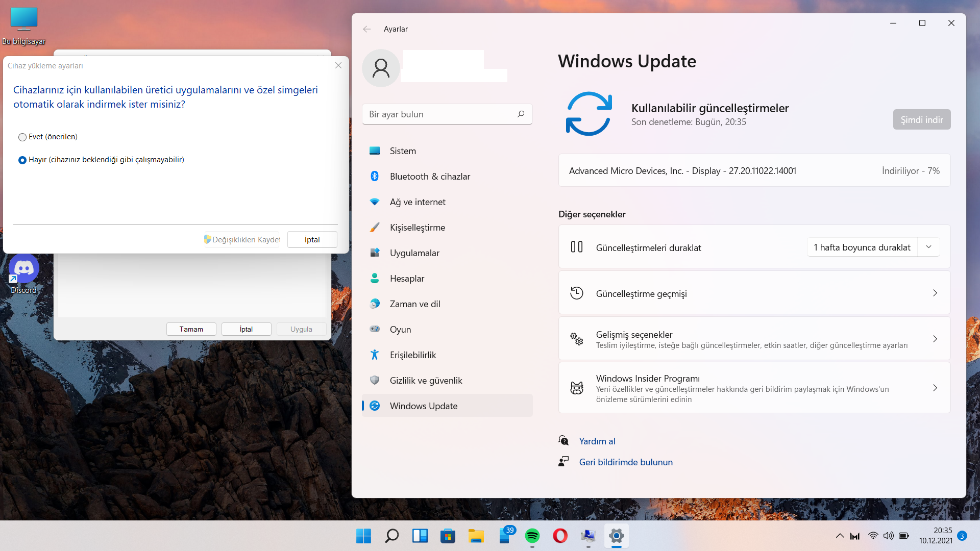Click İptal in Cihaz yükleme ayarları dialog
This screenshot has width=980, height=551.
pos(312,240)
